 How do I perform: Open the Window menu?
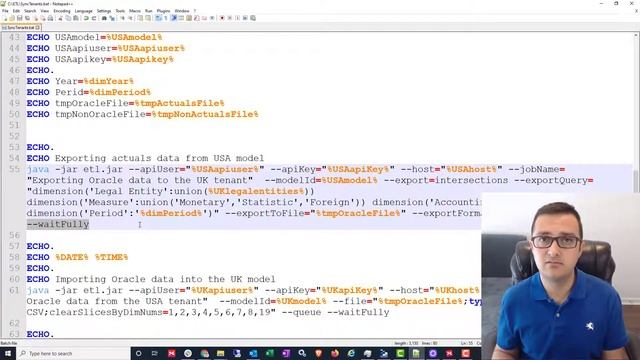click(182, 11)
